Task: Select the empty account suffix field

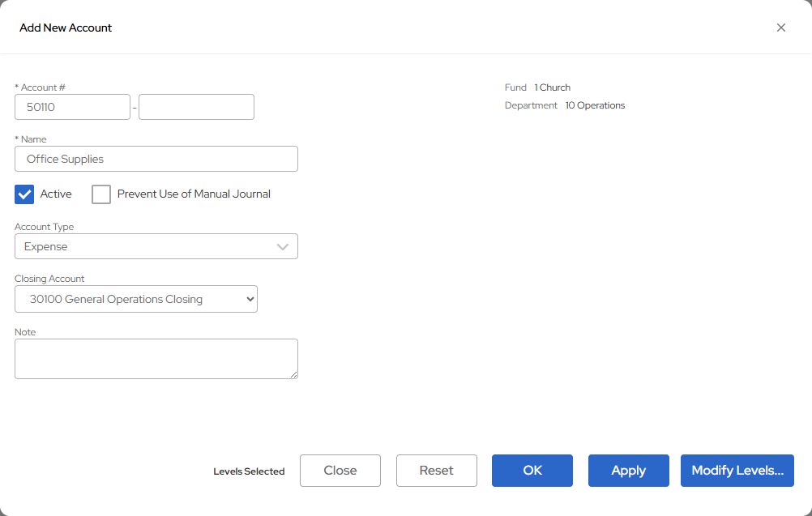Action: tap(195, 106)
